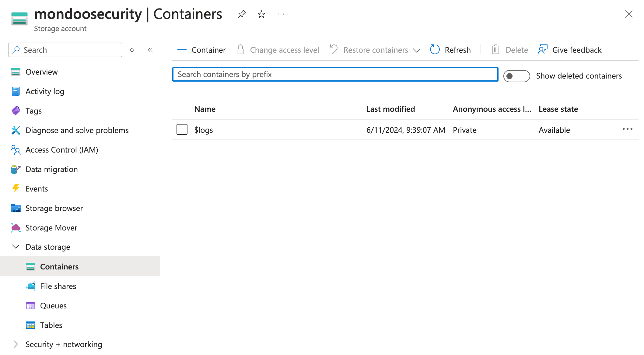Open Diagnose and solve problems
The image size is (644, 355).
[77, 130]
